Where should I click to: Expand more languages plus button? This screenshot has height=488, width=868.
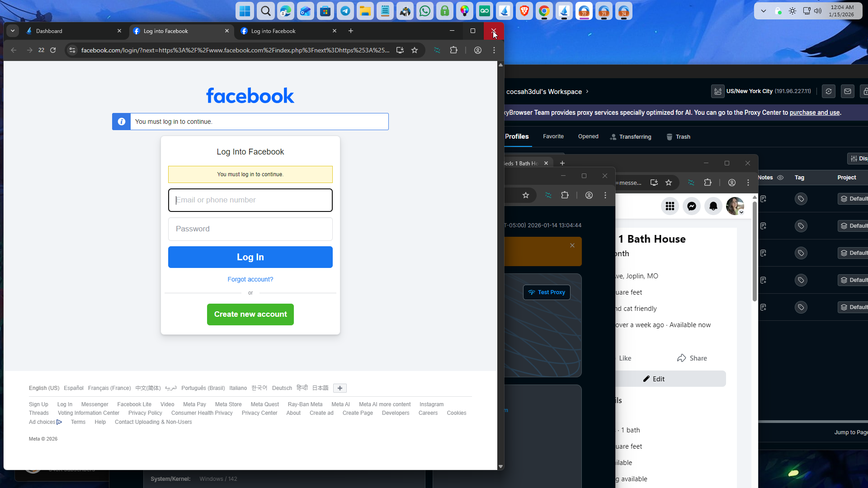pyautogui.click(x=340, y=388)
